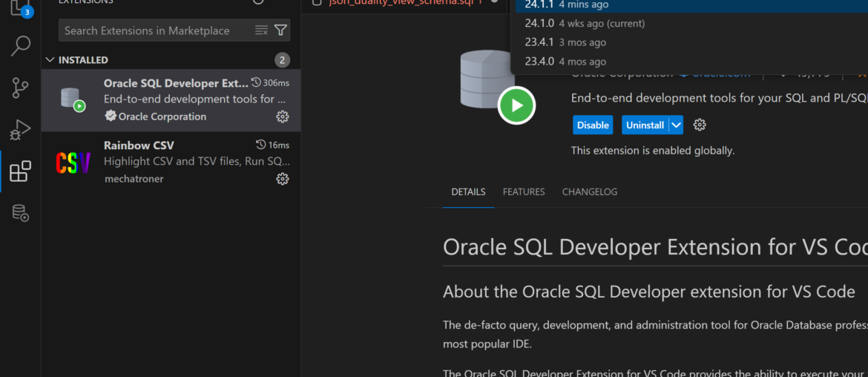Open the Source Control view

coord(21,88)
